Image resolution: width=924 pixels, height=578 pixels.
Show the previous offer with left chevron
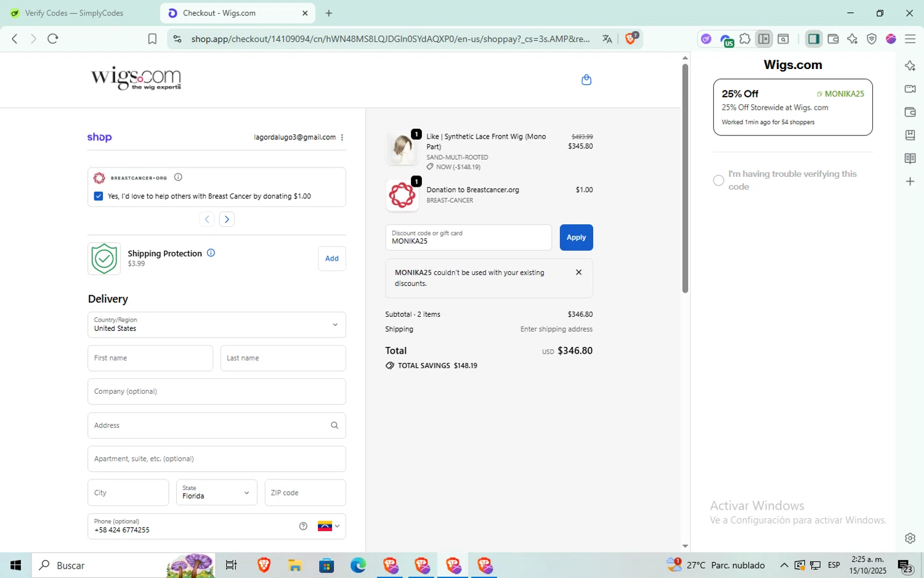tap(207, 219)
